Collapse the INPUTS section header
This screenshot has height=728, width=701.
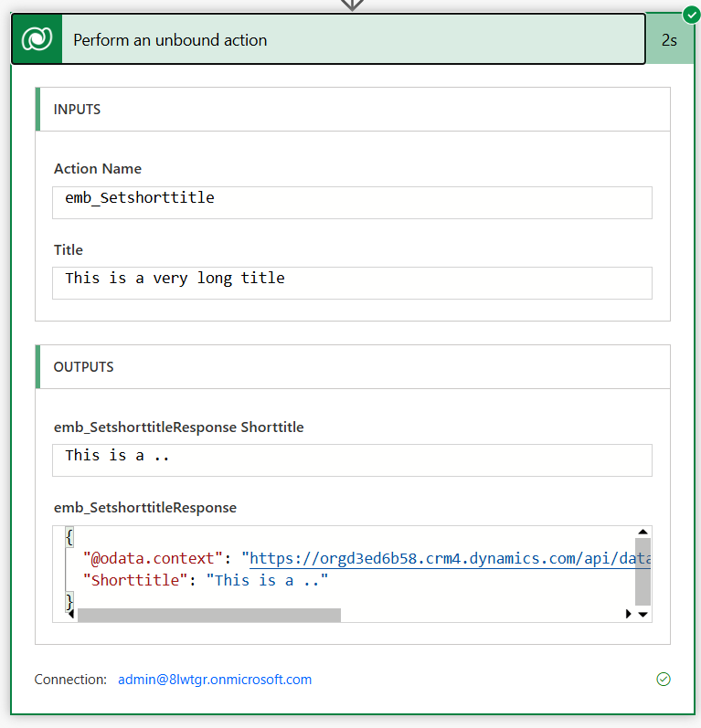point(352,110)
